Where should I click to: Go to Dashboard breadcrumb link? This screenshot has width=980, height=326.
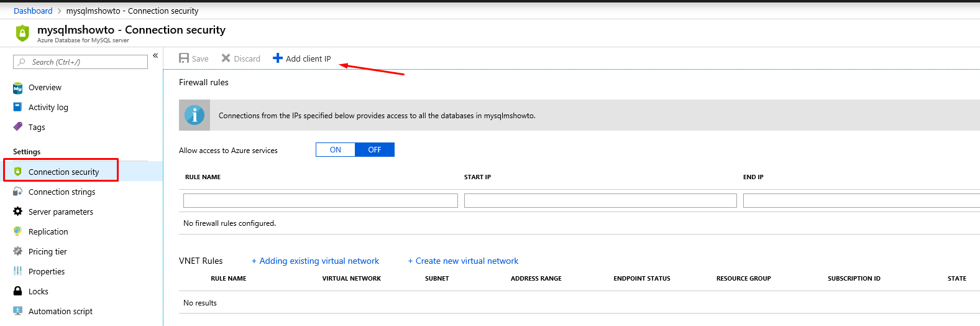click(33, 11)
